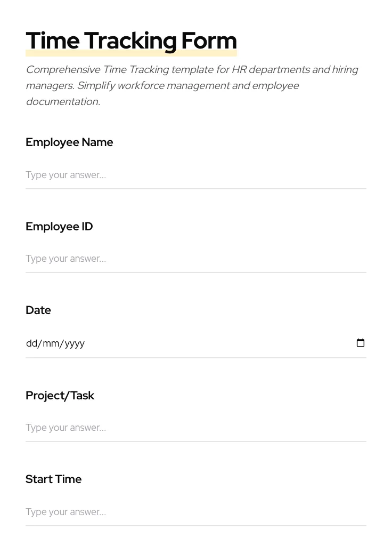392x546 pixels.
Task: Click the Project/Task question label
Action: 60,396
